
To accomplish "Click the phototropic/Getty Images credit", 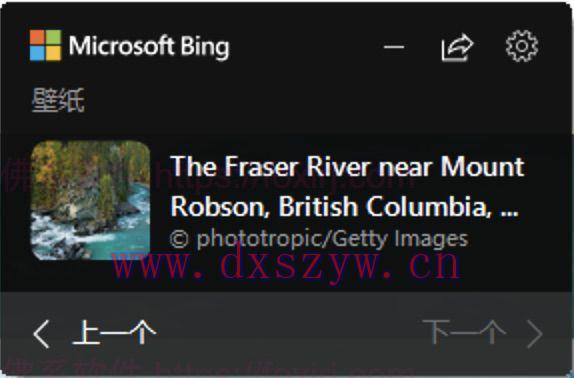I will [319, 239].
